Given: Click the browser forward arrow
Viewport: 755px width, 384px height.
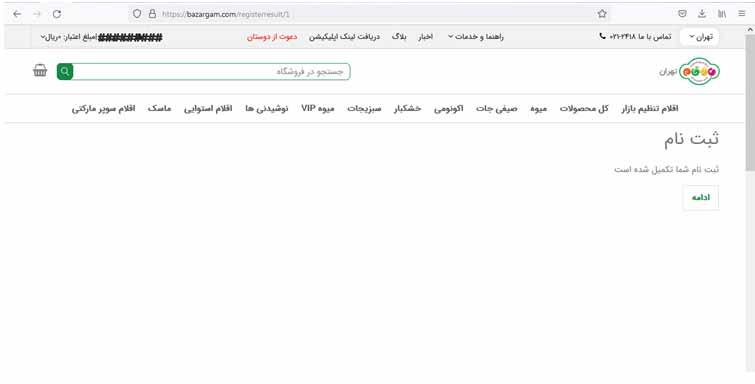Looking at the screenshot, I should 37,14.
